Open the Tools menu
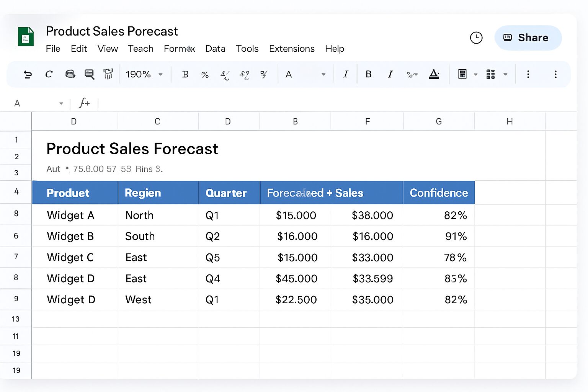The width and height of the screenshot is (588, 392). click(247, 49)
